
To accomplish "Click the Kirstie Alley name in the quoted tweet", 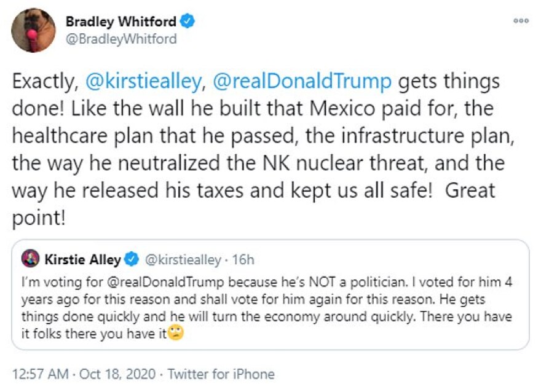I will coord(82,259).
